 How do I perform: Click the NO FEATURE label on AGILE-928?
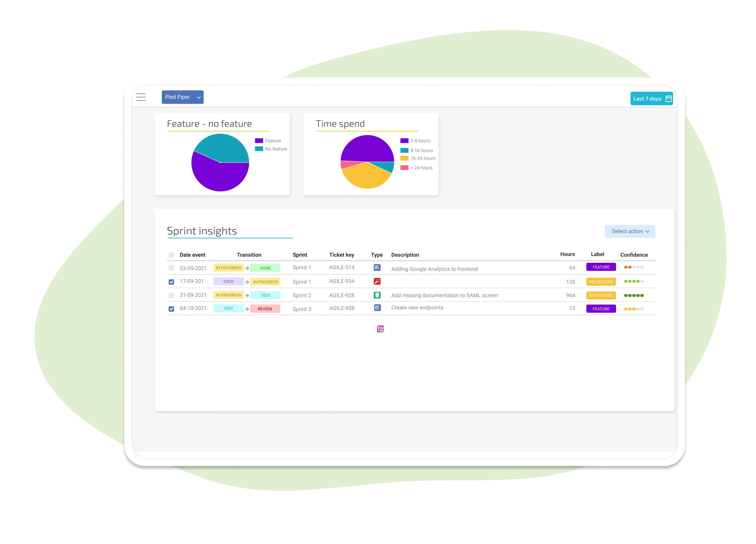602,295
